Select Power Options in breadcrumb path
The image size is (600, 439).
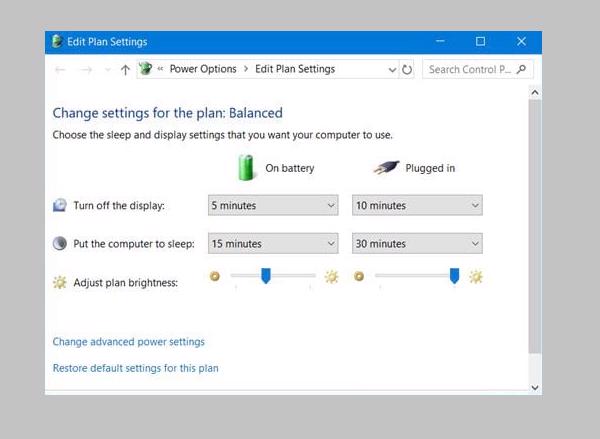point(203,69)
